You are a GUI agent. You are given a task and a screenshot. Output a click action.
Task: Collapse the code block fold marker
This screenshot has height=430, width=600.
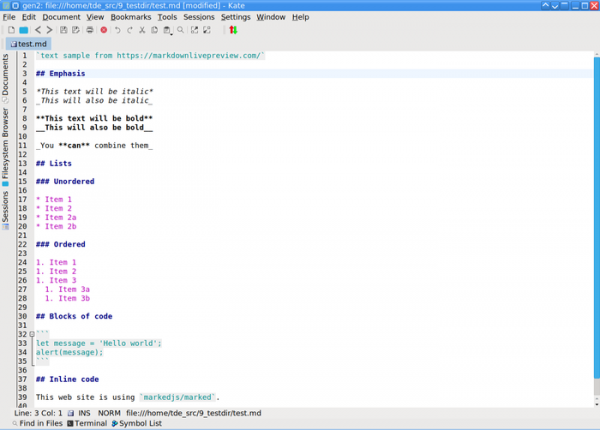(31, 333)
